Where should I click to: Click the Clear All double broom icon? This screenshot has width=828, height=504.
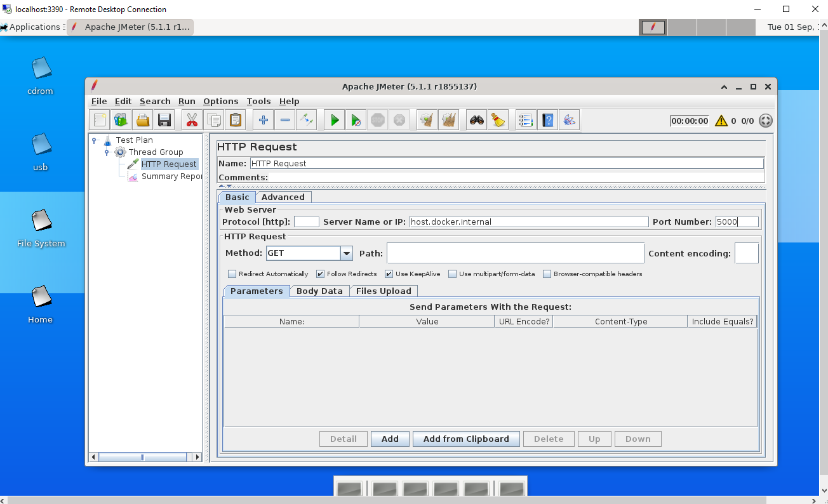449,120
